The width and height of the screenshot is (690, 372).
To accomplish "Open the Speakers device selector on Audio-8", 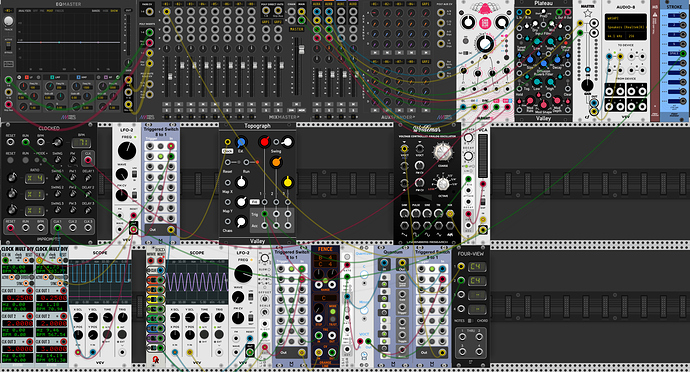I will tap(626, 27).
